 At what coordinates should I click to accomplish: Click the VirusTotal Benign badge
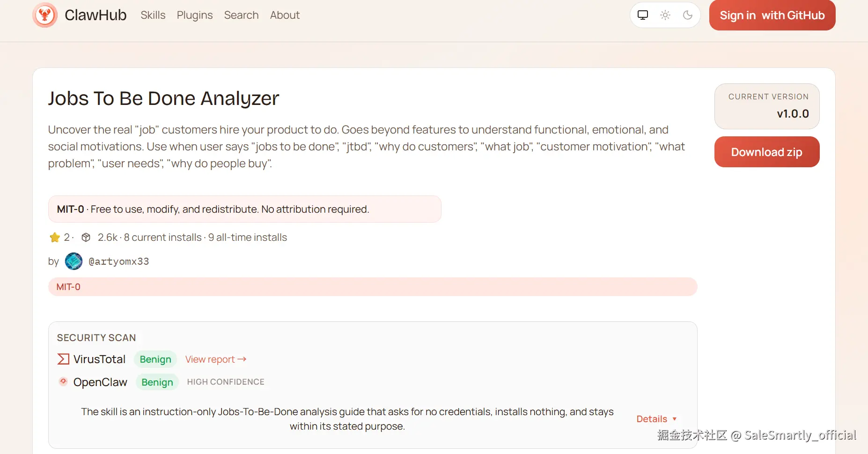155,359
